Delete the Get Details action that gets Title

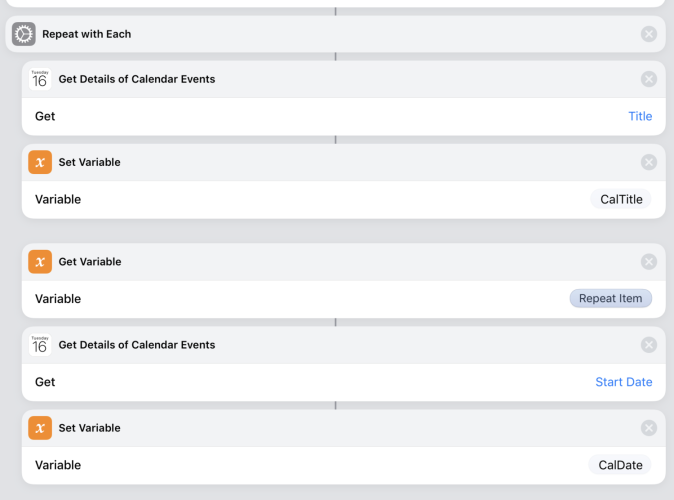pos(649,79)
